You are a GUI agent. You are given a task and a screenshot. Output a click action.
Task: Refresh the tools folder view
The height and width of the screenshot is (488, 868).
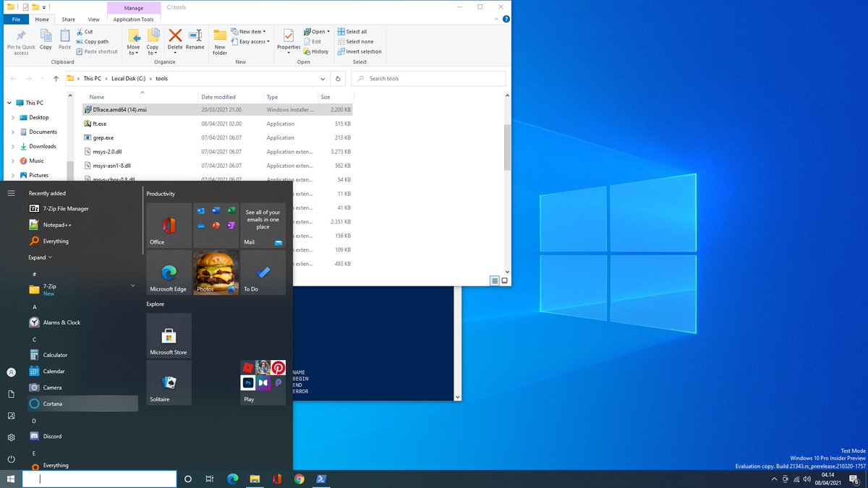point(339,79)
